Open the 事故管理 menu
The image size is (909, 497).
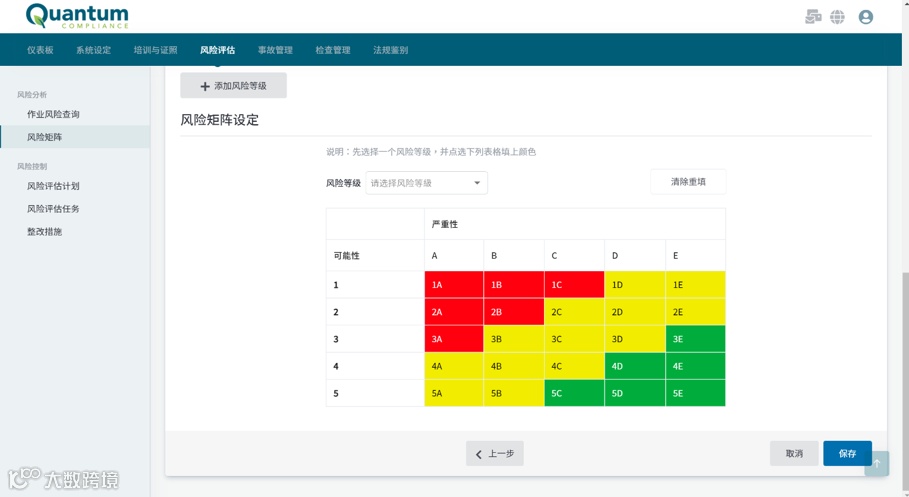click(275, 50)
